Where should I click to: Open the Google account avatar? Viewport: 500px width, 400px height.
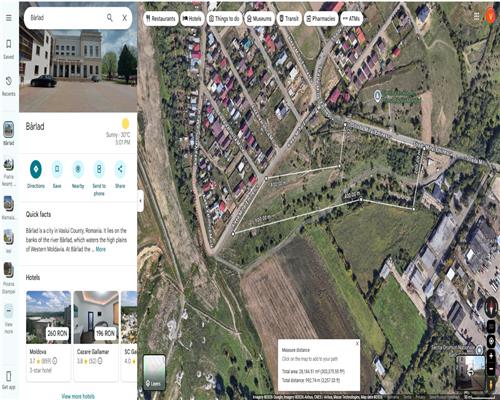(490, 16)
